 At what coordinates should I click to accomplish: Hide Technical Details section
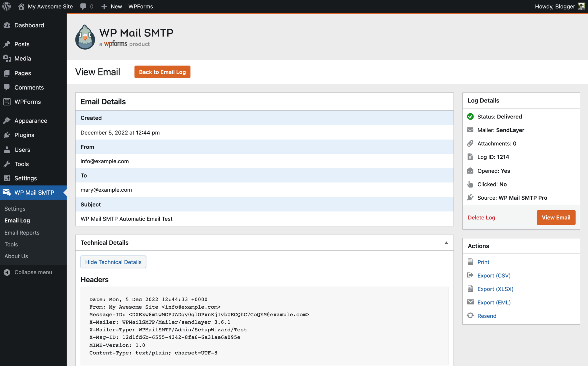point(113,262)
